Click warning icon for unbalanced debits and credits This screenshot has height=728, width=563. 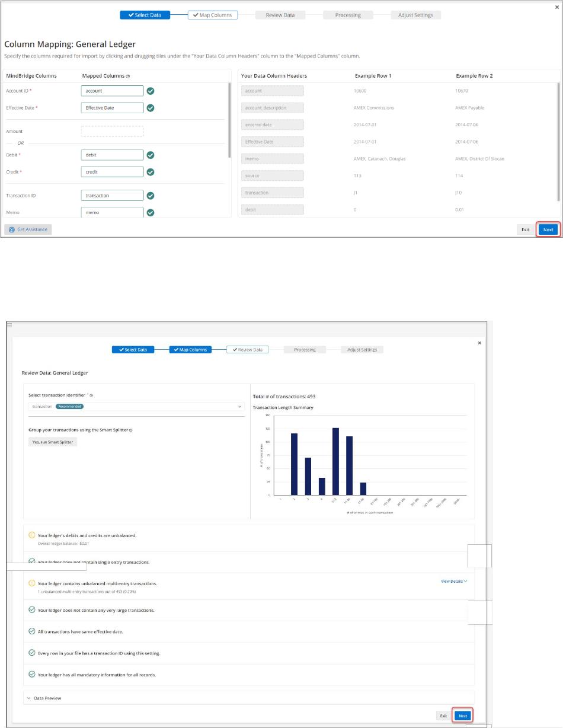pyautogui.click(x=32, y=535)
